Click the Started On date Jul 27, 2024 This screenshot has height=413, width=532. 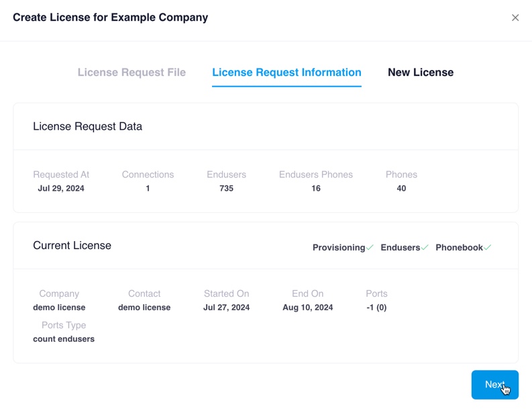point(226,308)
